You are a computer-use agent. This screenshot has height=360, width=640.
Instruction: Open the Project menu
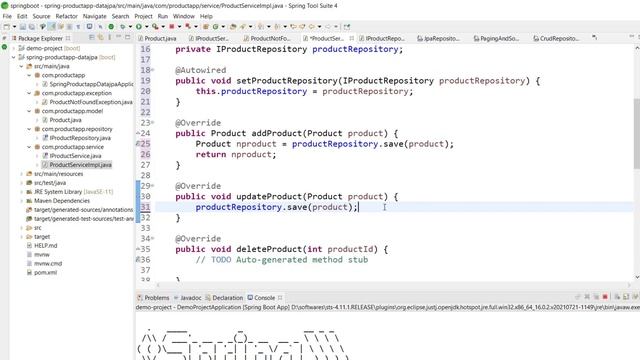[x=143, y=16]
